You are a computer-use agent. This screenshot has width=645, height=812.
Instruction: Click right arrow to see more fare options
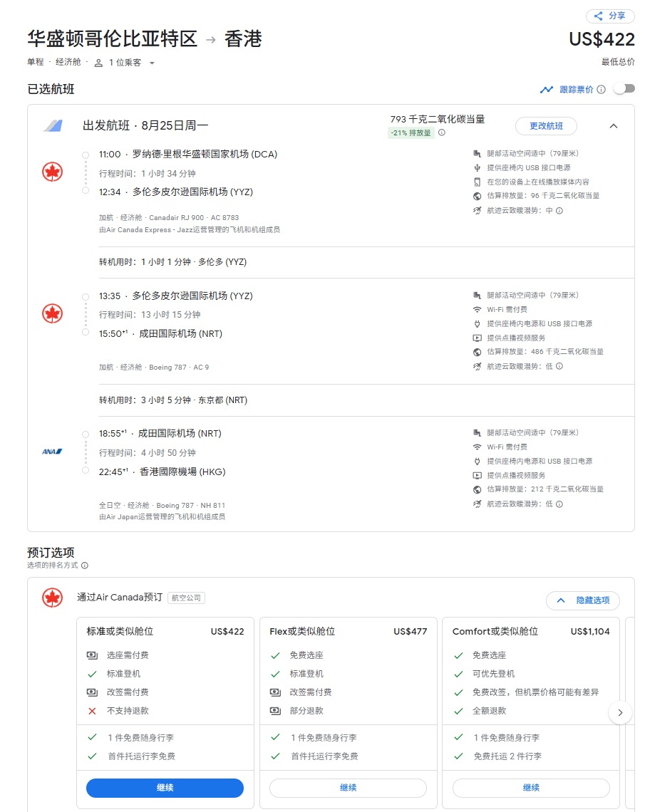620,712
